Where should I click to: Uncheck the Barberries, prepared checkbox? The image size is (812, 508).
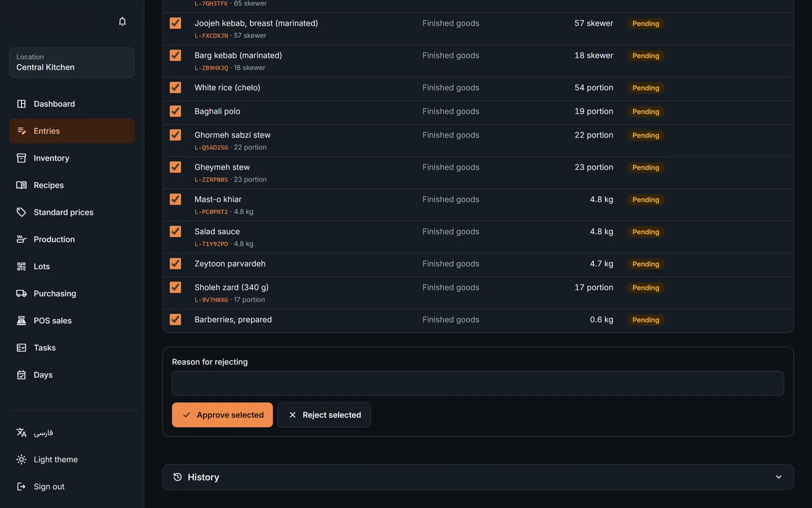[x=175, y=320]
